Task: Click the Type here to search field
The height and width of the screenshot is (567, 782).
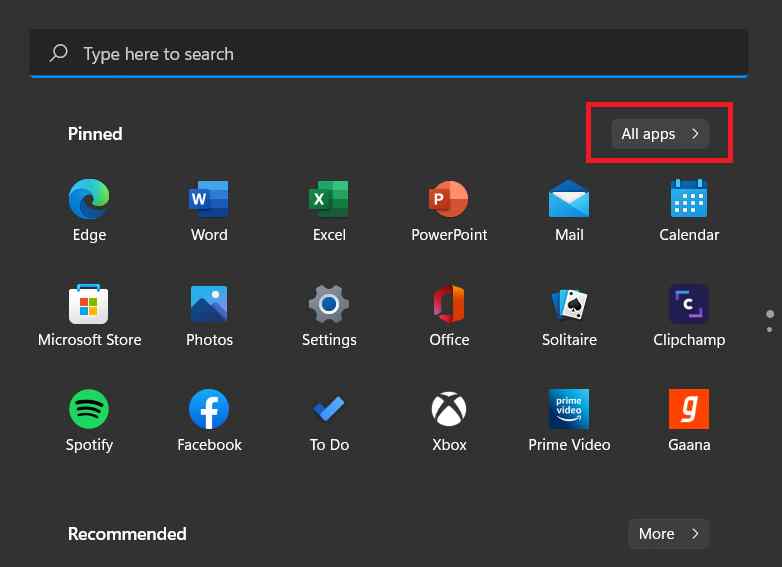Action: pos(389,53)
